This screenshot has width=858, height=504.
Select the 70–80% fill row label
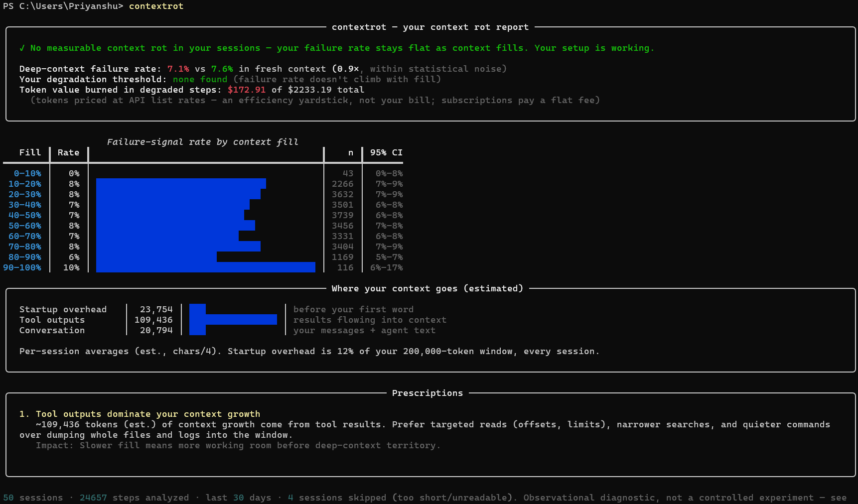25,247
